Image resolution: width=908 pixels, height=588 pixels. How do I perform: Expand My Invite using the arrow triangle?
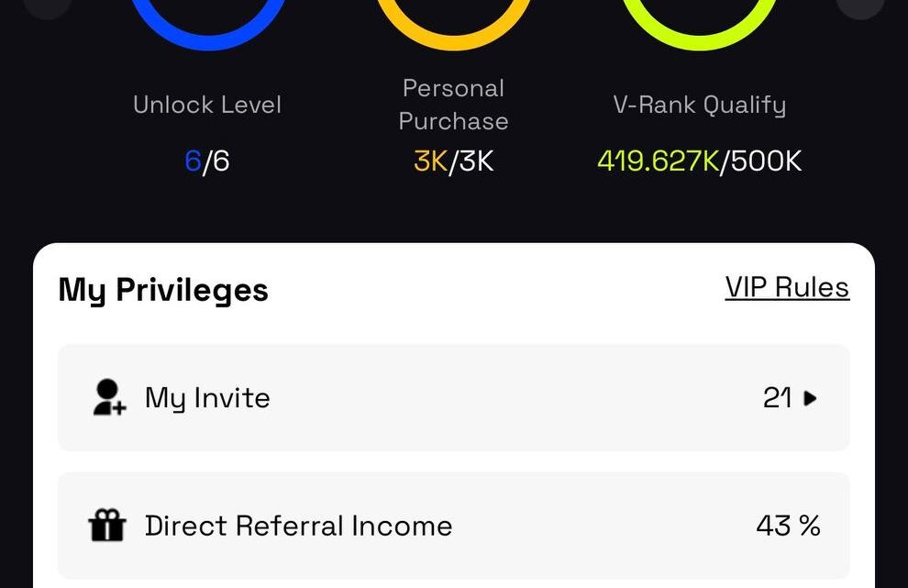tap(810, 398)
